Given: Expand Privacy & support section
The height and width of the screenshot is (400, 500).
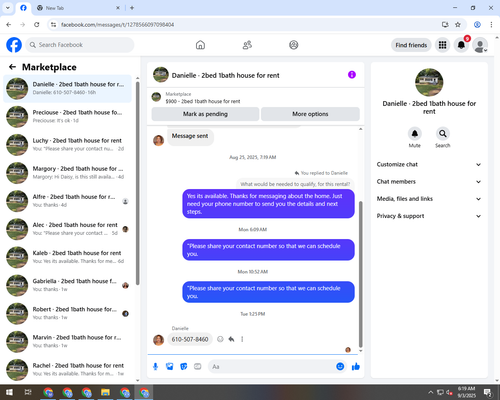Looking at the screenshot, I should (x=429, y=216).
